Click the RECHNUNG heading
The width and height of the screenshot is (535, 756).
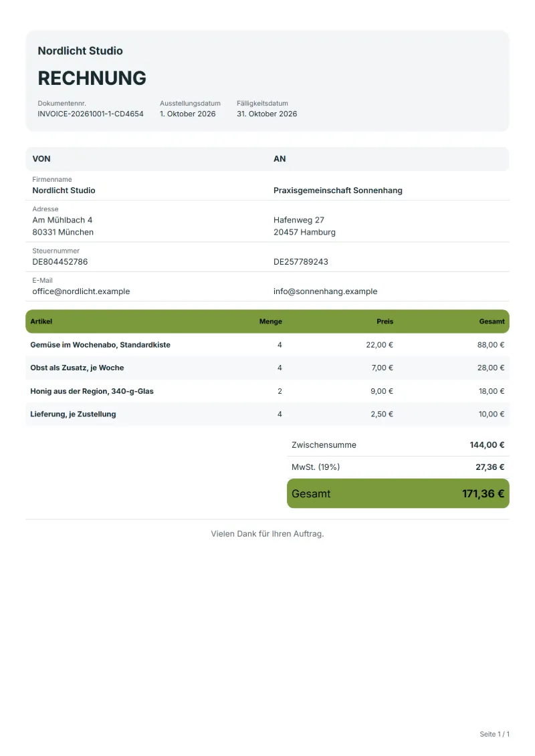pyautogui.click(x=92, y=78)
